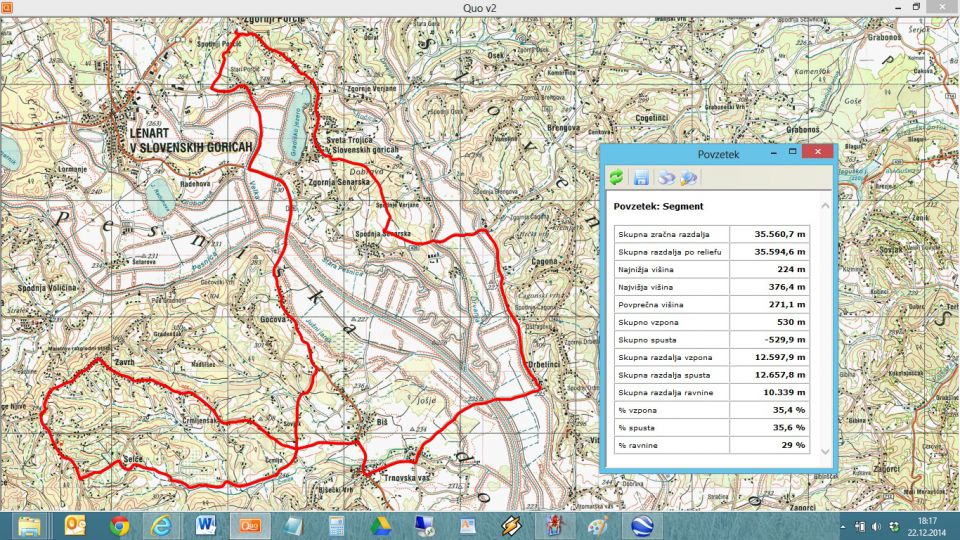Select the '% vzpona' row label
This screenshot has width=960, height=540.
[637, 410]
